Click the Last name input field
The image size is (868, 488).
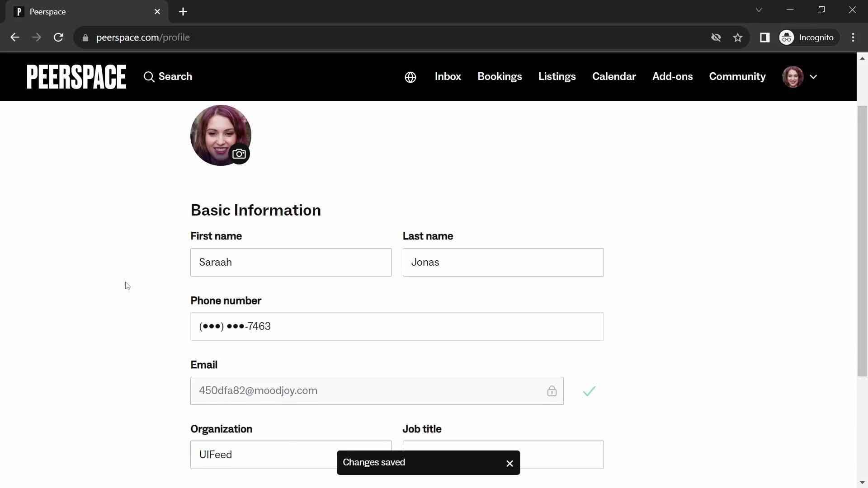(503, 262)
